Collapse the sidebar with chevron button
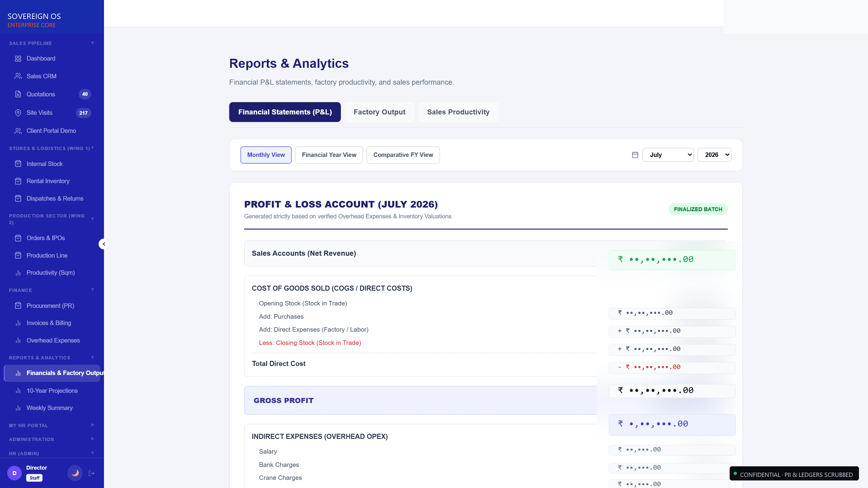This screenshot has height=488, width=868. click(x=104, y=244)
